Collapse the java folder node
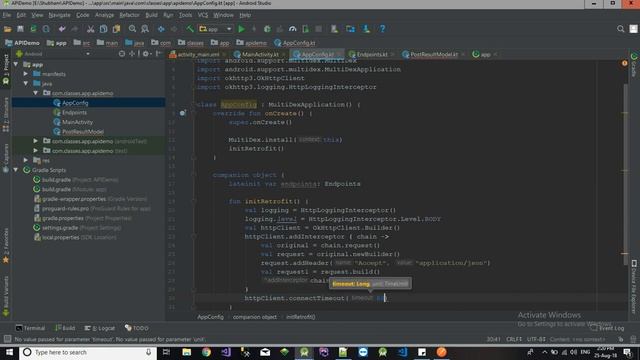The height and width of the screenshot is (360, 640). click(26, 84)
